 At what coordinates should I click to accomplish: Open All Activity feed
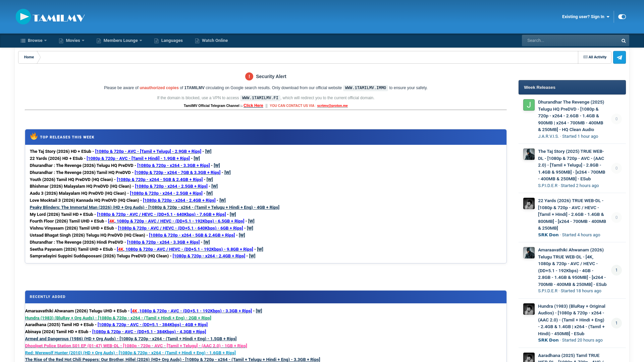coord(595,57)
